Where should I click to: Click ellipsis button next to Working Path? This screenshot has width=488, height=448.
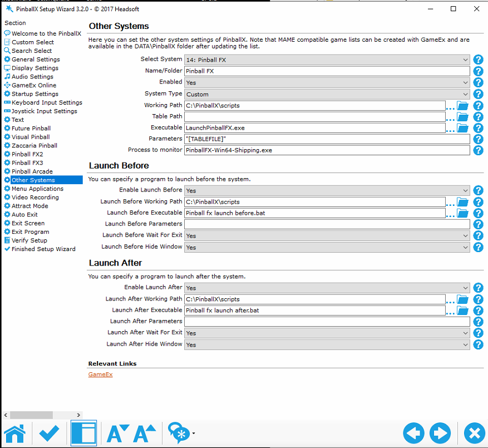pyautogui.click(x=450, y=108)
